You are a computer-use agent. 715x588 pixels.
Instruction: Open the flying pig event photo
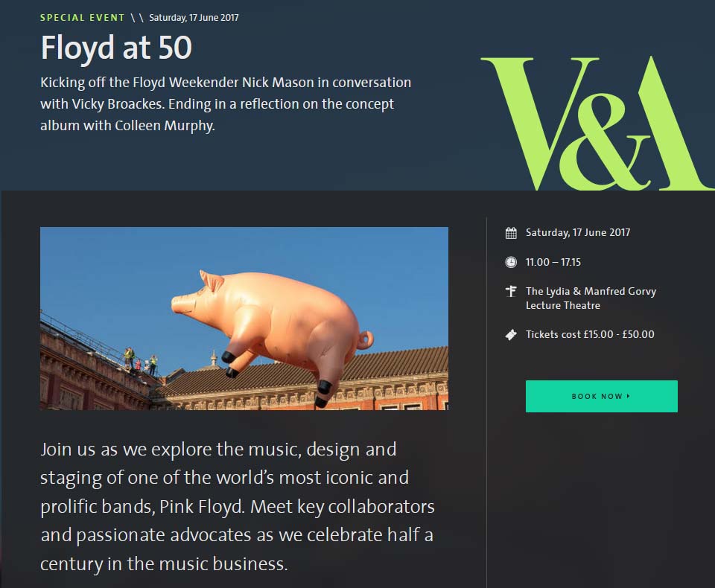coord(244,319)
